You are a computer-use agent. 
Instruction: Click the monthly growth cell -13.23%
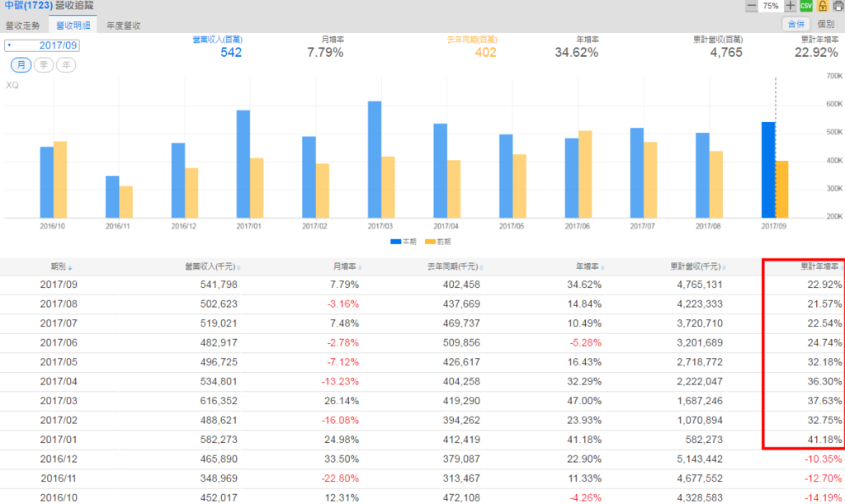(x=340, y=382)
